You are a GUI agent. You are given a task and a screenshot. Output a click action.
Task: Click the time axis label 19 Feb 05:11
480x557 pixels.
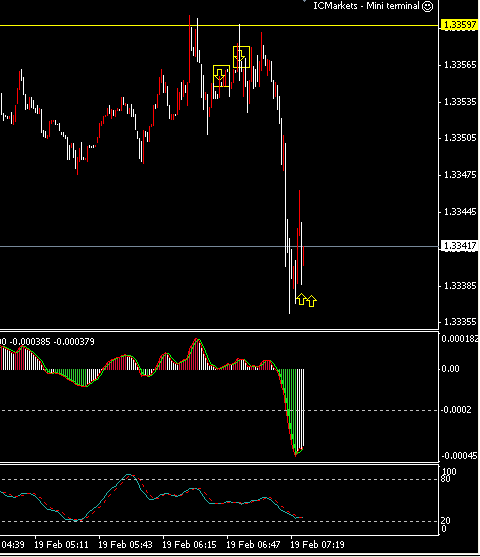(61, 545)
